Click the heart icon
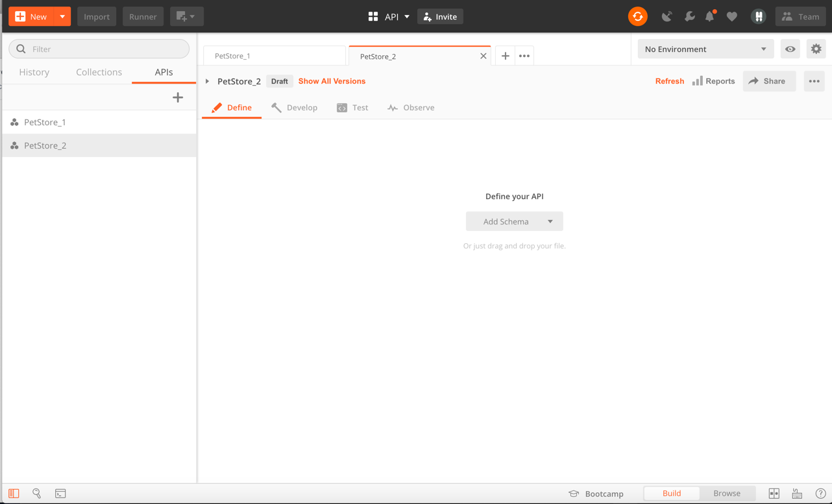 click(x=732, y=17)
